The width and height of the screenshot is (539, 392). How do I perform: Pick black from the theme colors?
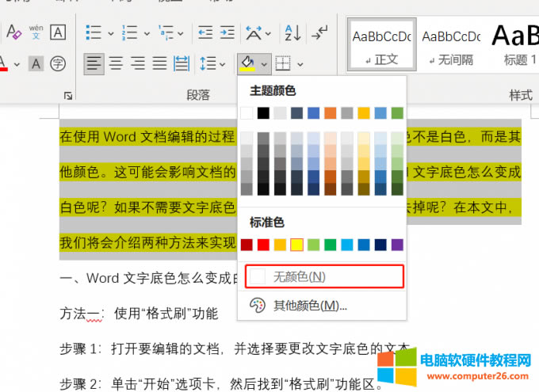[x=263, y=113]
